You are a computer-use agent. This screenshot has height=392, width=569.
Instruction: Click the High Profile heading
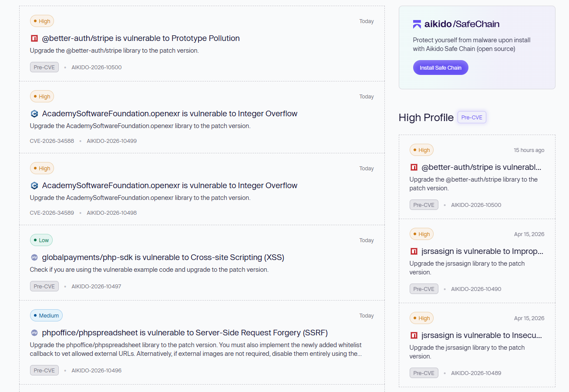point(426,118)
